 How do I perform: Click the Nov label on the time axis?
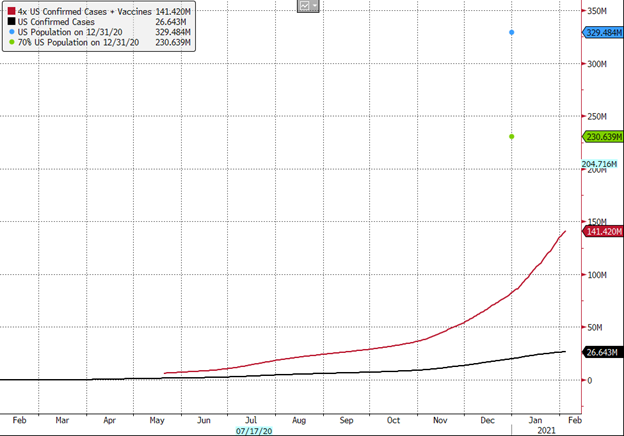(x=442, y=419)
